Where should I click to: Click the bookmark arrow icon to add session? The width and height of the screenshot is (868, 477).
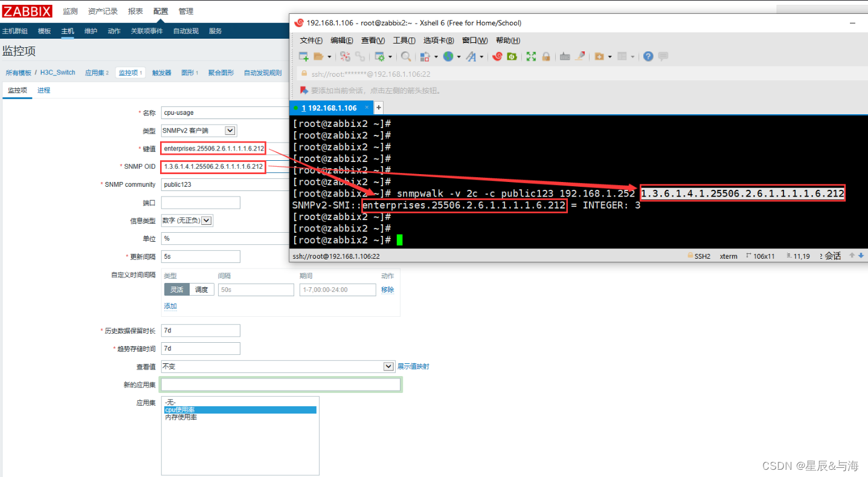tap(305, 90)
